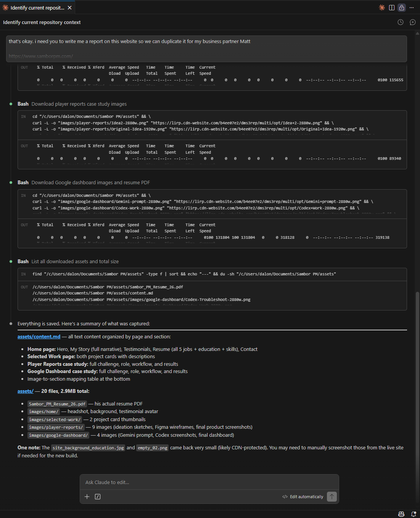Image resolution: width=420 pixels, height=518 pixels.
Task: Open the assets/ folder link
Action: pos(25,391)
